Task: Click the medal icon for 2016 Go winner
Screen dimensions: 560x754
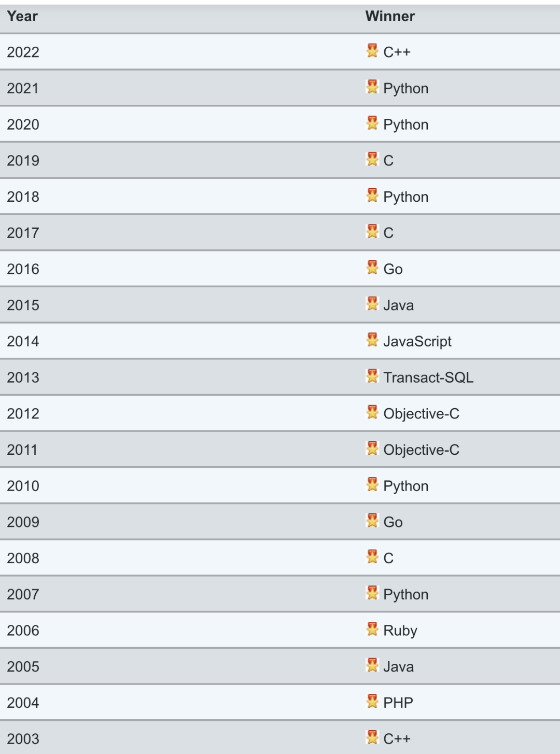Action: click(x=372, y=268)
